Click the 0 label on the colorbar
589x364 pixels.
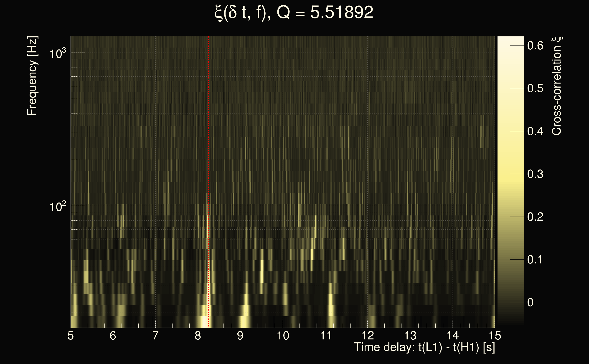pos(530,302)
